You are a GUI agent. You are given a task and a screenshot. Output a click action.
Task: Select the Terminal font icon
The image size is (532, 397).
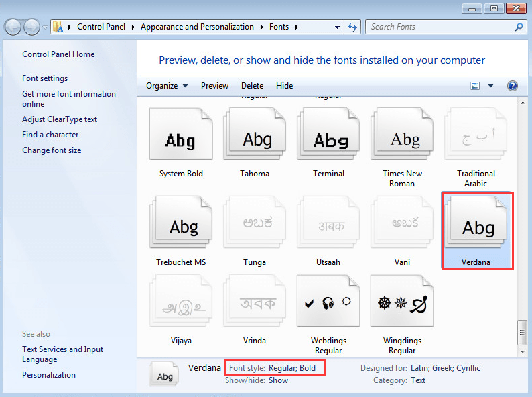coord(328,134)
